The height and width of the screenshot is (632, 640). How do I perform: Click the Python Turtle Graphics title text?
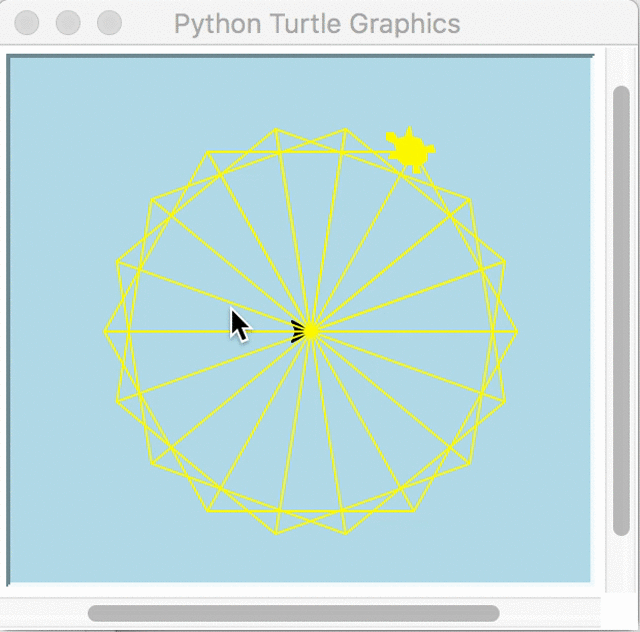(317, 24)
